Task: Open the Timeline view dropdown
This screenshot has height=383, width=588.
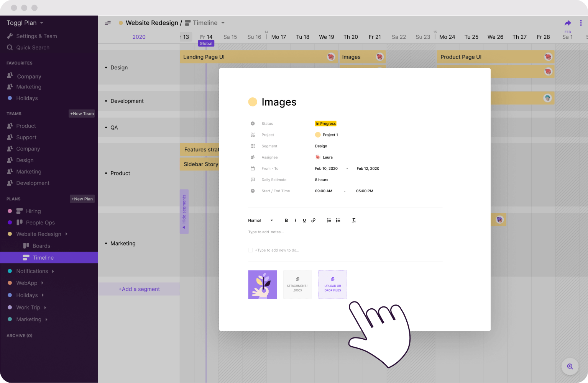Action: click(223, 23)
